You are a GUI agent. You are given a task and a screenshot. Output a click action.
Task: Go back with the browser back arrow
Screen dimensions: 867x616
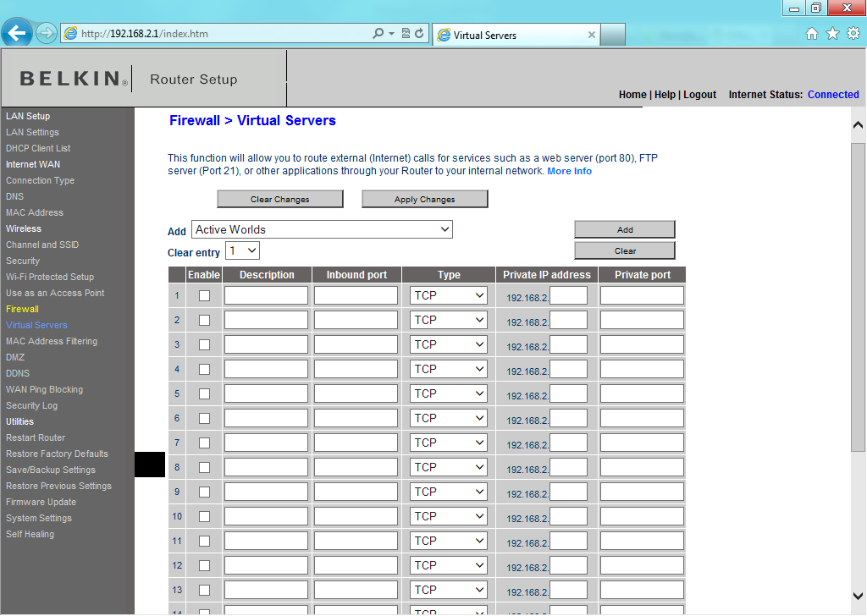coord(17,33)
